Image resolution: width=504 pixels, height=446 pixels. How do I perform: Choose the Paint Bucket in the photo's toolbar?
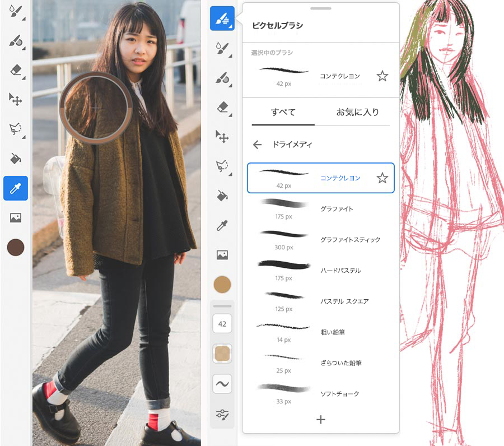pos(16,159)
